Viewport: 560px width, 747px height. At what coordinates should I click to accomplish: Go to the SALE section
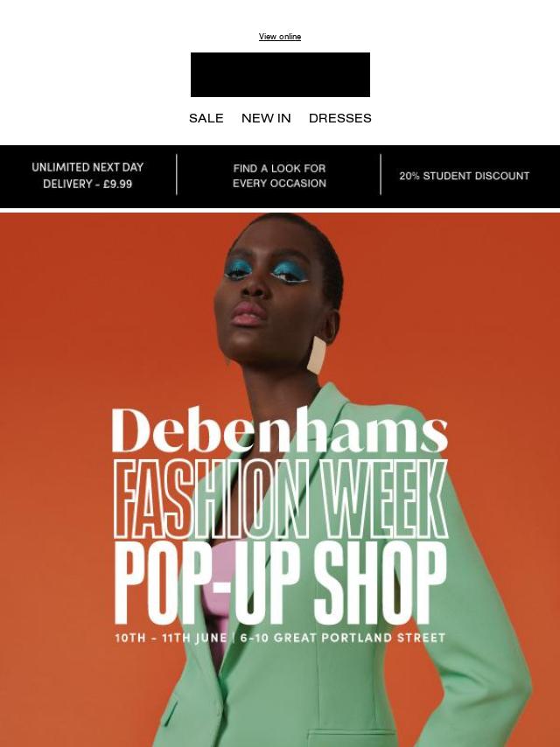(x=206, y=118)
